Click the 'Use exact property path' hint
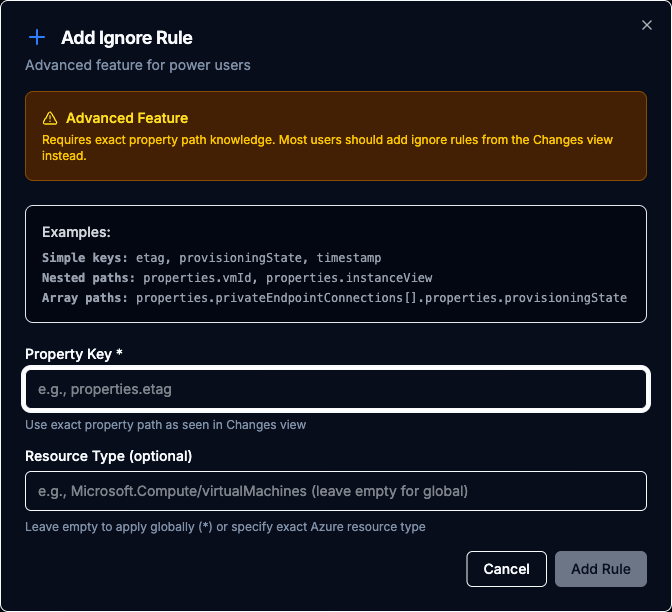This screenshot has height=612, width=672. pos(165,425)
